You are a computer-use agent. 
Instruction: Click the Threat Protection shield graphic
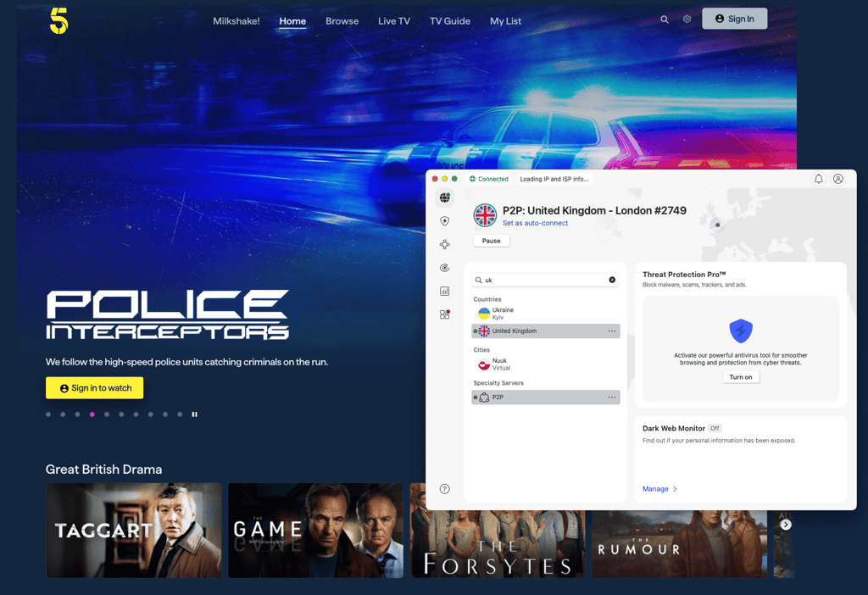(x=741, y=331)
